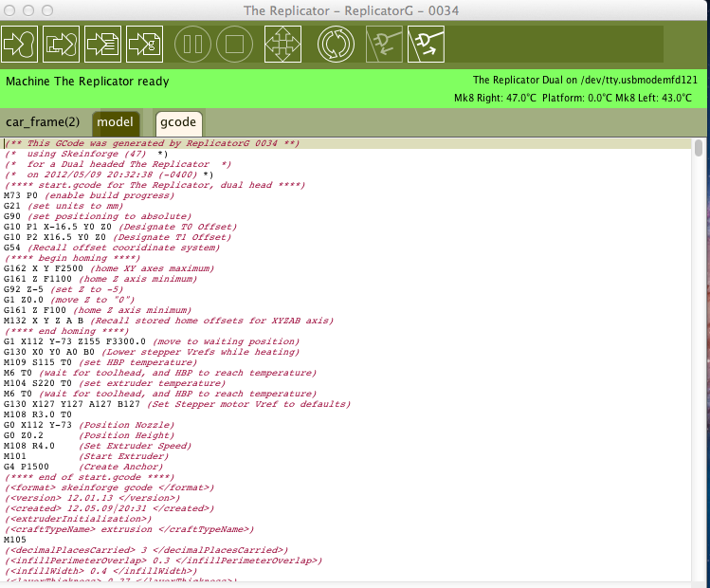The width and height of the screenshot is (710, 588).
Task: Click the 'M108 R3.0 T0' line
Action: tap(38, 414)
